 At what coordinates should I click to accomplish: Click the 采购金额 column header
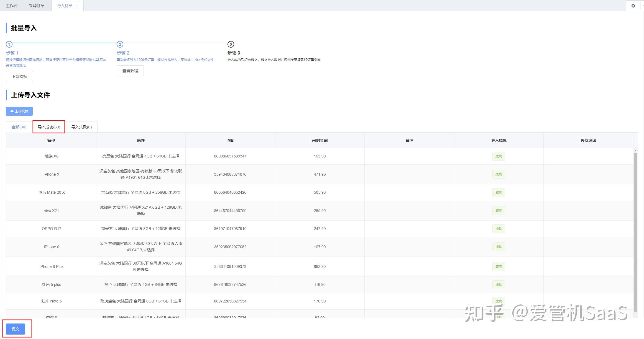pos(320,140)
